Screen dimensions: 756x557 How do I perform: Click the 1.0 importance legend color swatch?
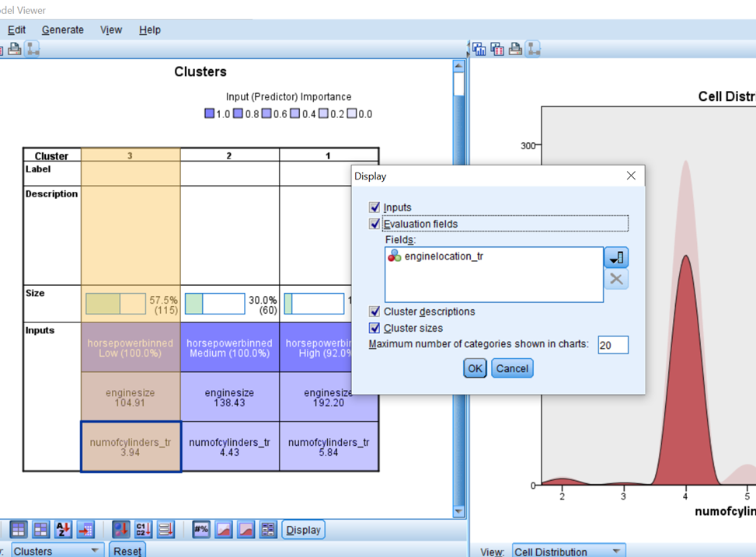pyautogui.click(x=209, y=113)
